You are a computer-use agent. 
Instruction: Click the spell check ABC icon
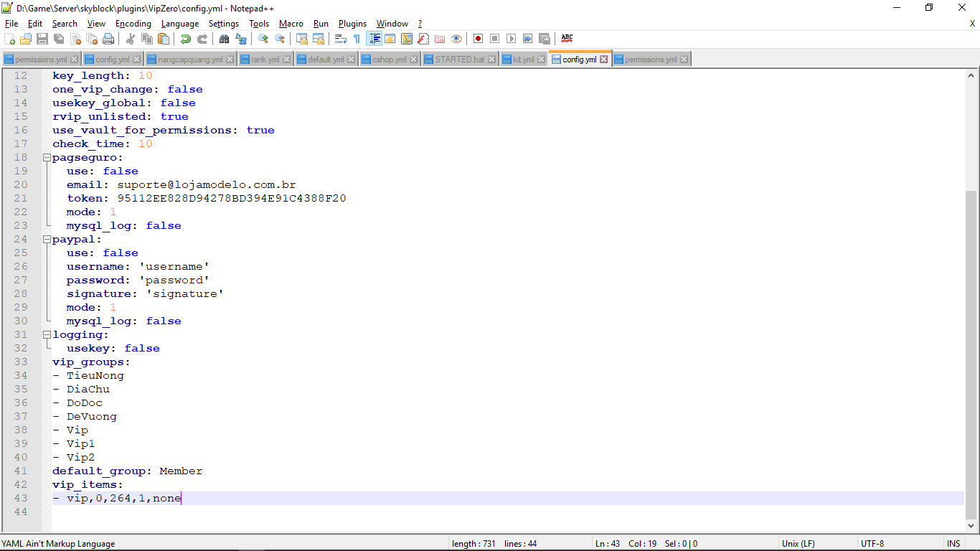[x=567, y=39]
